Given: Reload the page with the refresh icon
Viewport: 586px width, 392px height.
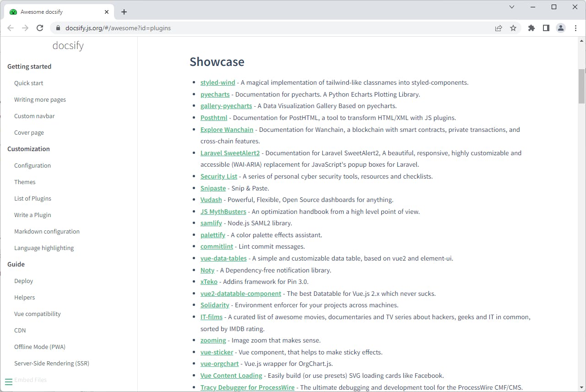Looking at the screenshot, I should coord(40,28).
